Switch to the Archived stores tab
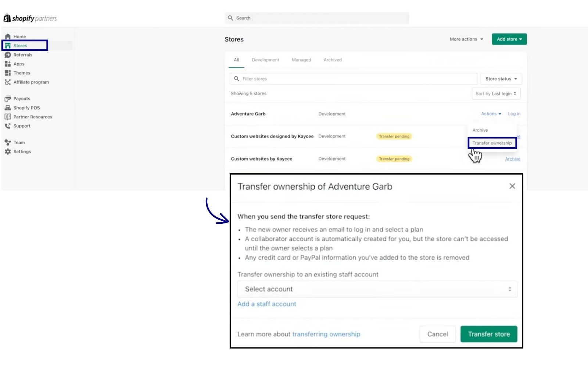This screenshot has height=368, width=588. tap(332, 60)
